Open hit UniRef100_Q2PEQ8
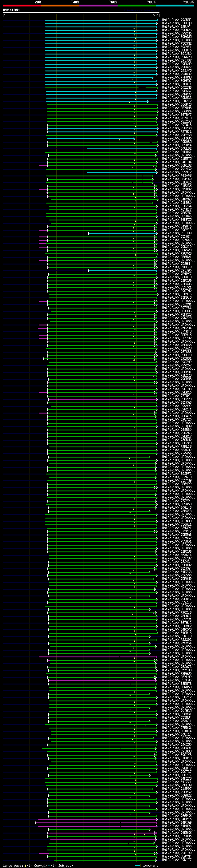 point(177,23)
